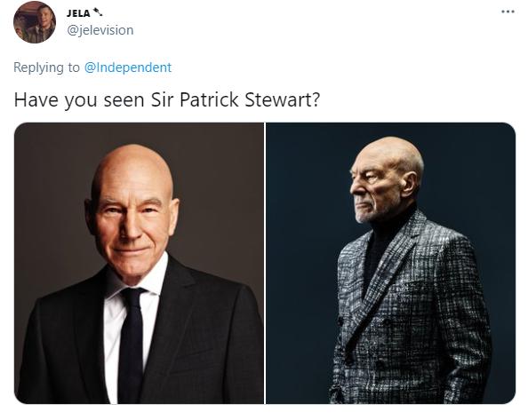Screen dimensions: 528x420
Task: Click the plaid double-breasted jacket in right image
Action: pyautogui.click(x=411, y=313)
